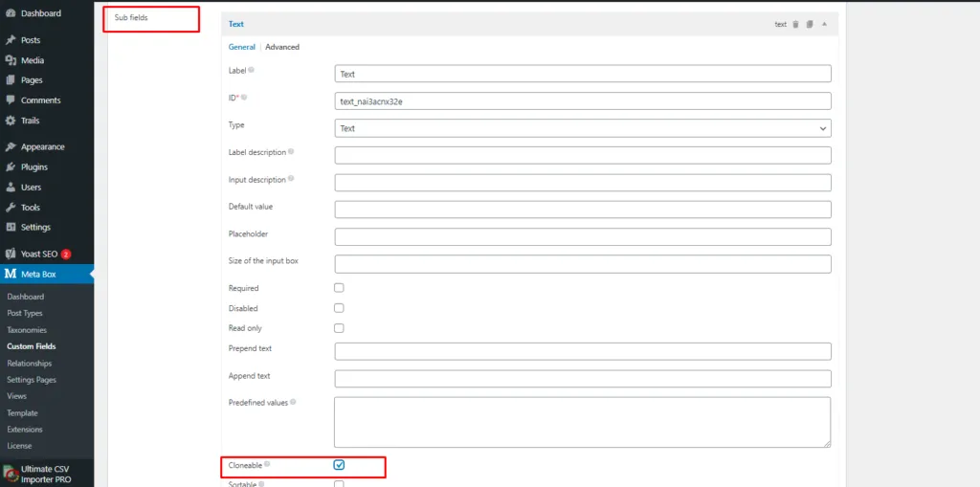Open Taxonomies submenu link
980x487 pixels.
(x=27, y=330)
